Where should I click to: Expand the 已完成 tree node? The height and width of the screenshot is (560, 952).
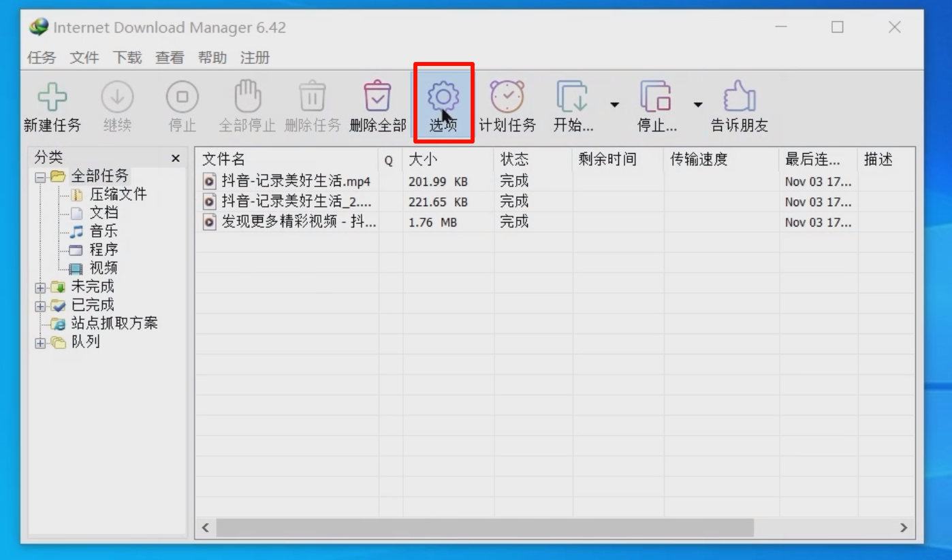(40, 306)
